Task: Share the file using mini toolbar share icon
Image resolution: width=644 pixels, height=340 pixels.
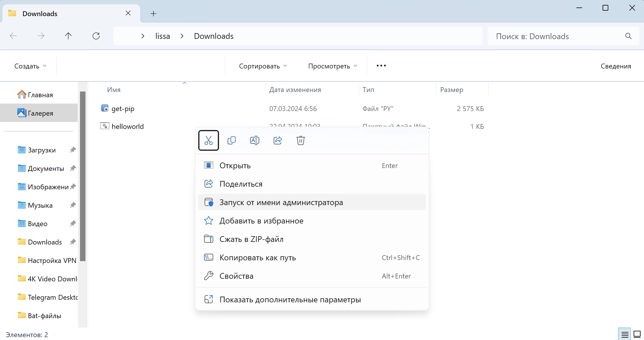Action: tap(278, 140)
